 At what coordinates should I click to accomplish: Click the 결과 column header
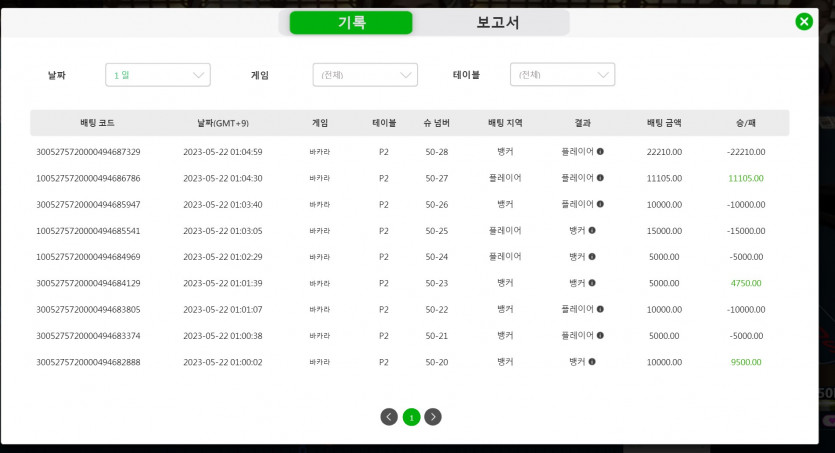[x=582, y=123]
